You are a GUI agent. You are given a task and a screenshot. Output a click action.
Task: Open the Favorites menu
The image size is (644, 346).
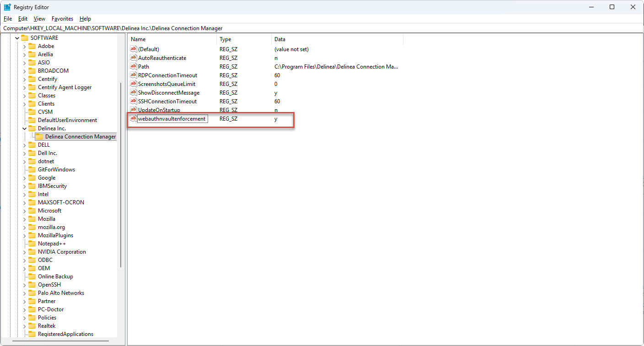(x=62, y=19)
